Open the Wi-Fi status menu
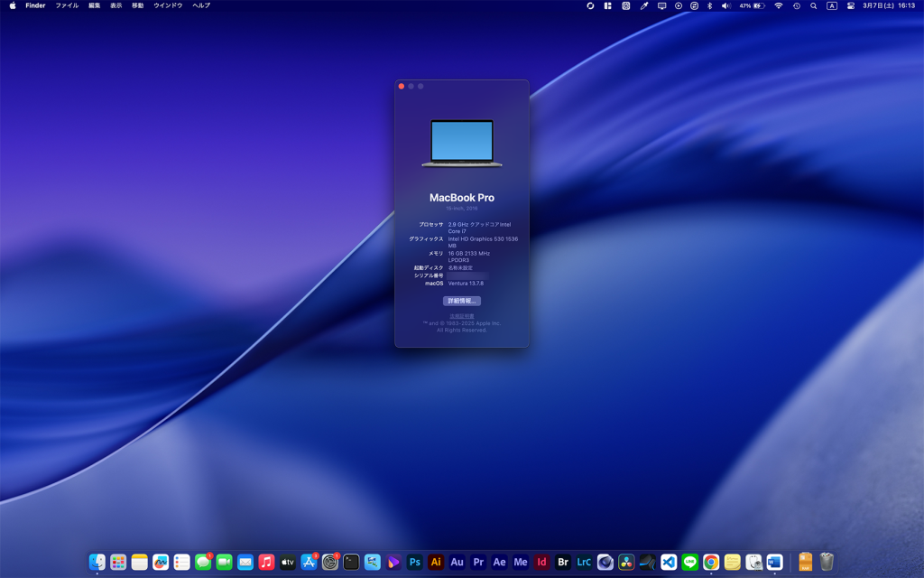Viewport: 924px width, 578px height. click(x=778, y=5)
